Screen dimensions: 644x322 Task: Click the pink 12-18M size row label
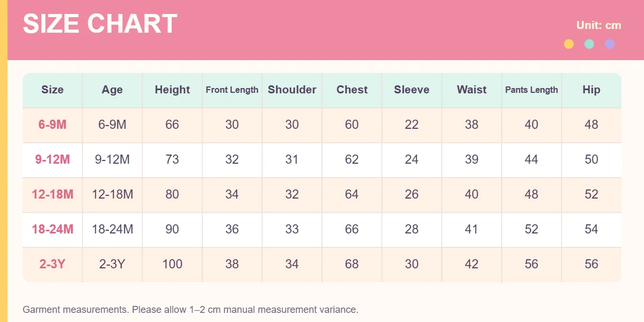tap(53, 194)
